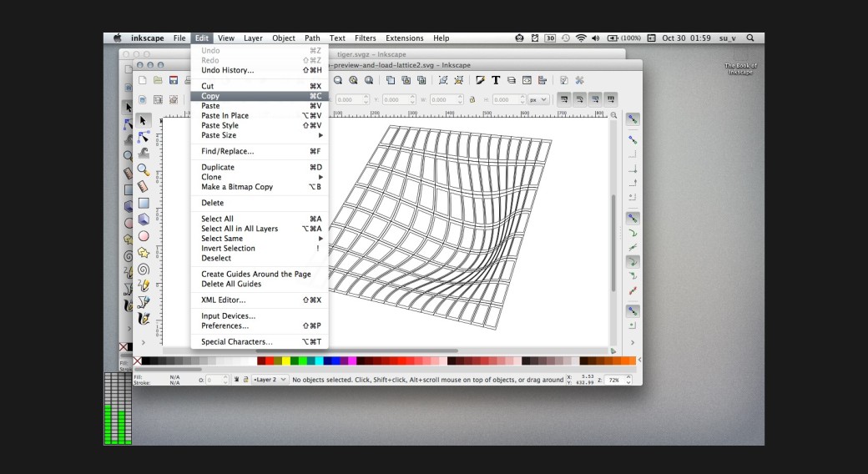Open the Align and Distribute dialog
This screenshot has height=474, width=868.
542,80
